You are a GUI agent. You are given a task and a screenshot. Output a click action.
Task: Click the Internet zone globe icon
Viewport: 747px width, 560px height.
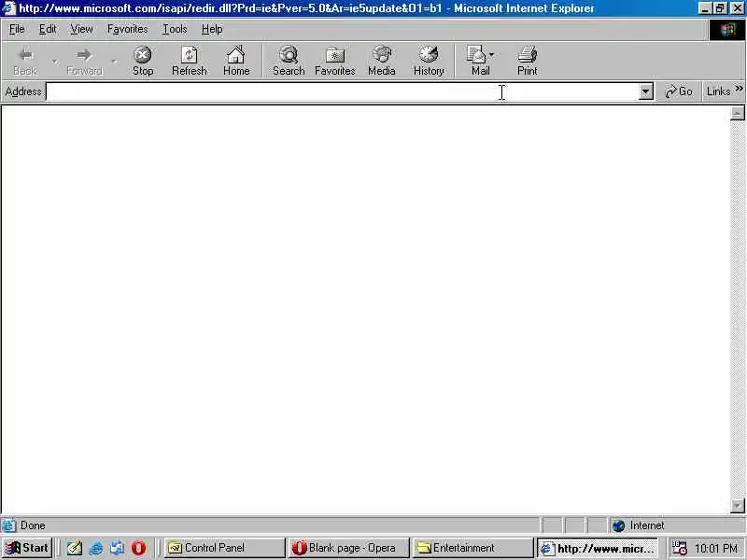click(x=618, y=525)
